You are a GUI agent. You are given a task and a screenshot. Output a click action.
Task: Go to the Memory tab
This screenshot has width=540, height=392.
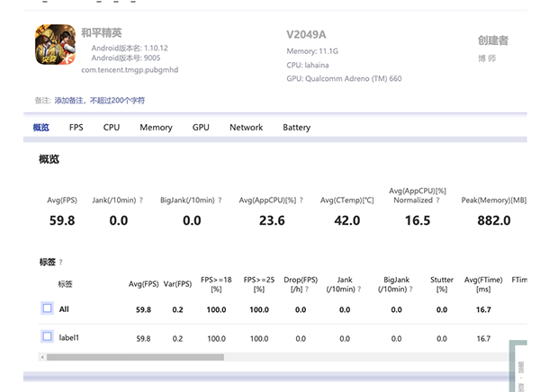point(156,128)
